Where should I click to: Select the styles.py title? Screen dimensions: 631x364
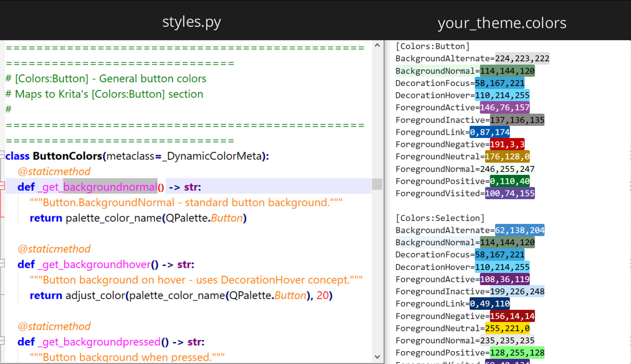192,22
